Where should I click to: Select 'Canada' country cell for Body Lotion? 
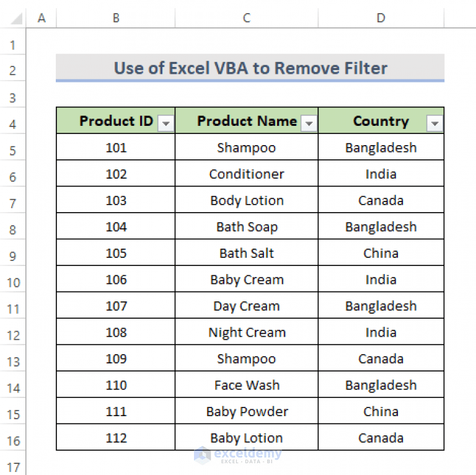click(381, 200)
